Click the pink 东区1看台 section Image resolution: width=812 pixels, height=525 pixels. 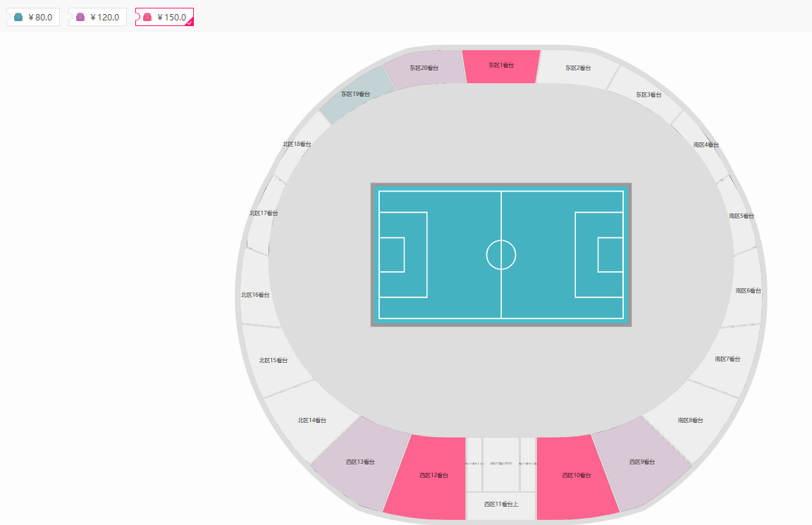[x=501, y=66]
